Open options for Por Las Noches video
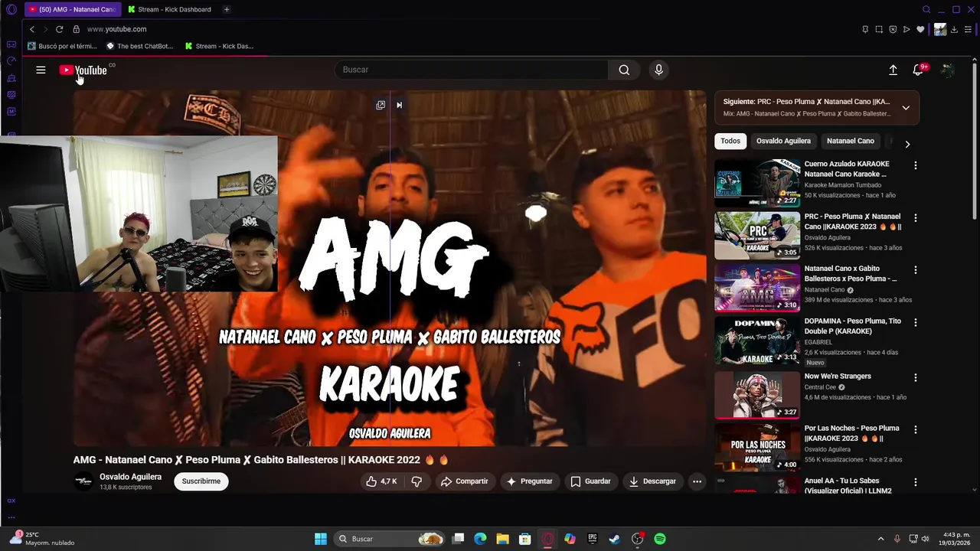This screenshot has width=980, height=551. pyautogui.click(x=915, y=430)
